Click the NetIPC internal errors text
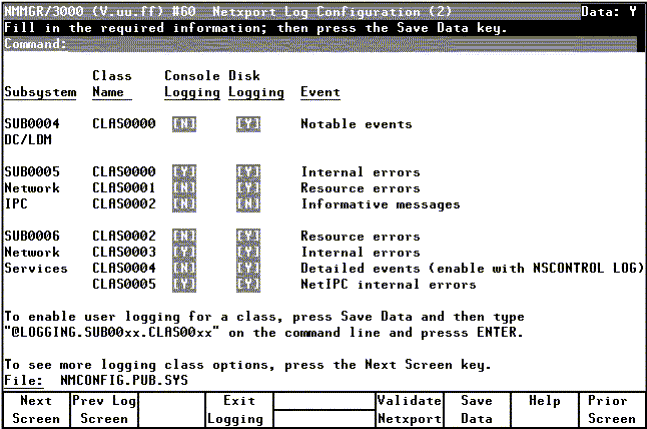 tap(388, 284)
